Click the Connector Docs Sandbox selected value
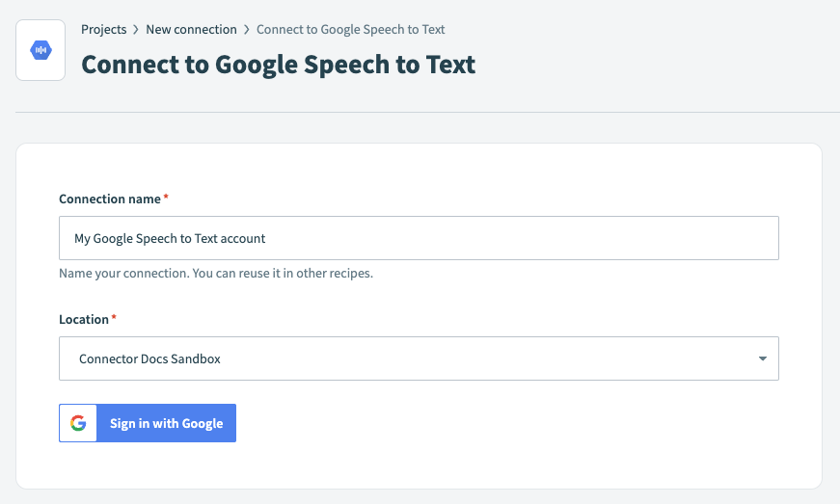This screenshot has width=840, height=504. click(149, 358)
